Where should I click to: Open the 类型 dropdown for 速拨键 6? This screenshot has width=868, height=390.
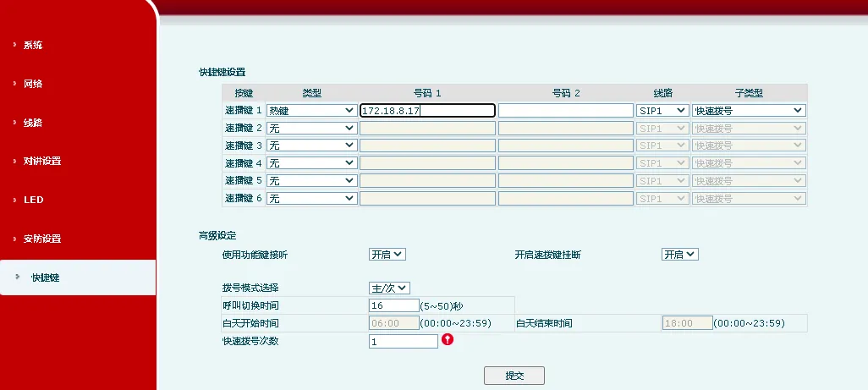tap(311, 198)
